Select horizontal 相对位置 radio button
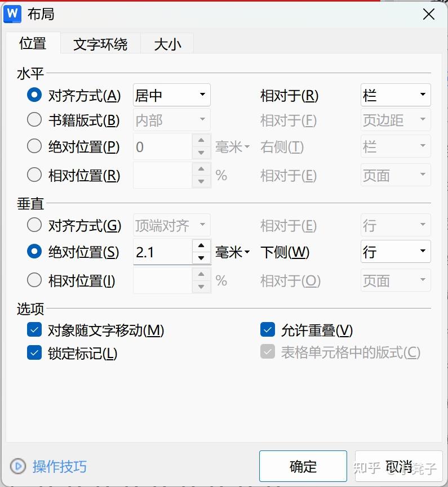 pyautogui.click(x=34, y=175)
